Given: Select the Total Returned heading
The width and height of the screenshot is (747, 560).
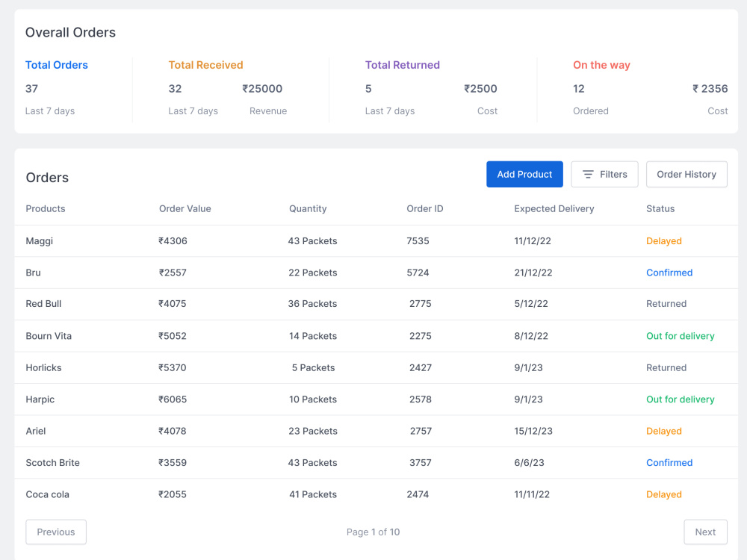Looking at the screenshot, I should [x=403, y=65].
